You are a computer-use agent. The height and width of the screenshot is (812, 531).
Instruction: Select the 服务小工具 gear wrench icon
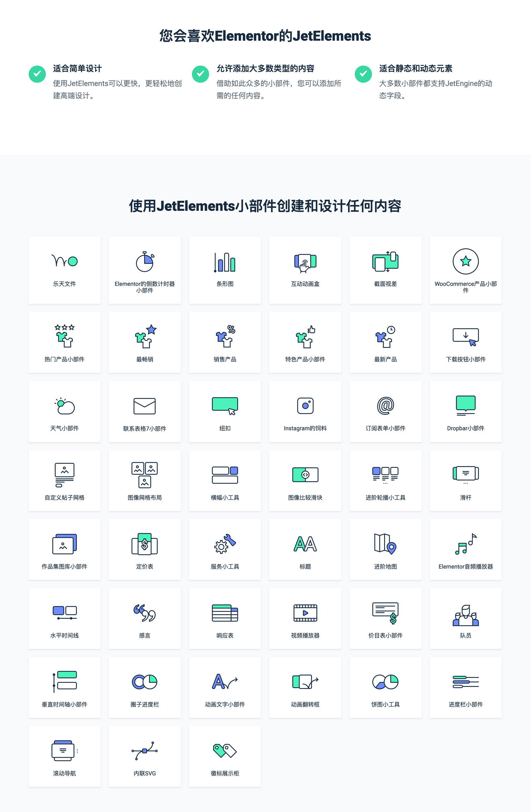point(225,544)
